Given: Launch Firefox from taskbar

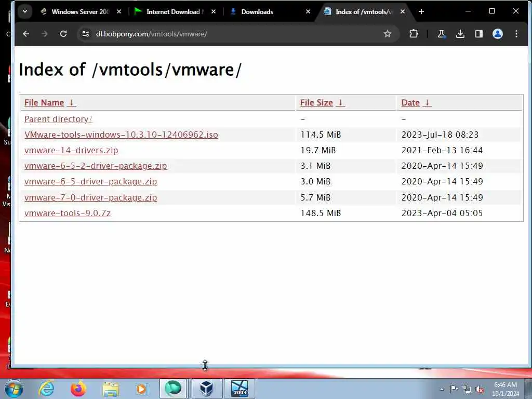Looking at the screenshot, I should (x=78, y=389).
